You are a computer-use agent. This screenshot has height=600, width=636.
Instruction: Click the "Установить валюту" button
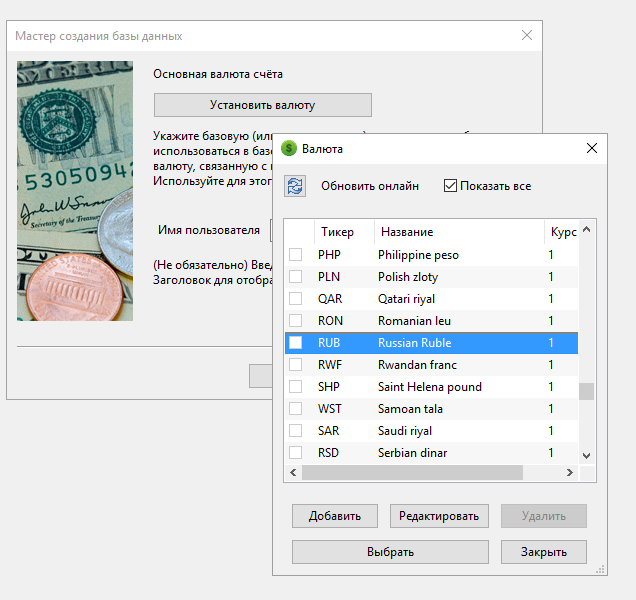tap(262, 105)
